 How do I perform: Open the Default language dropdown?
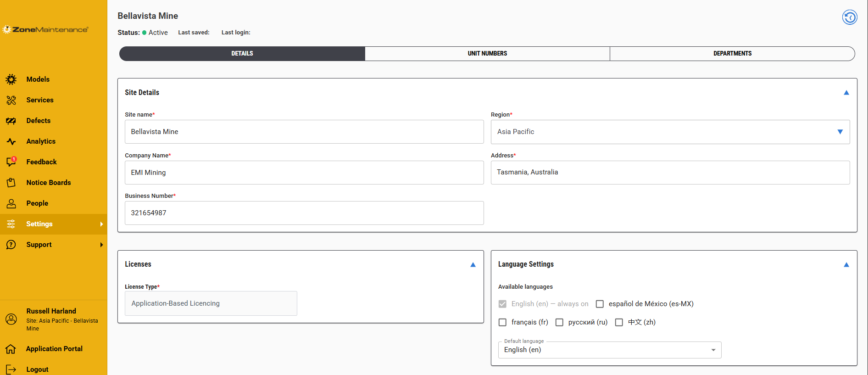[610, 350]
